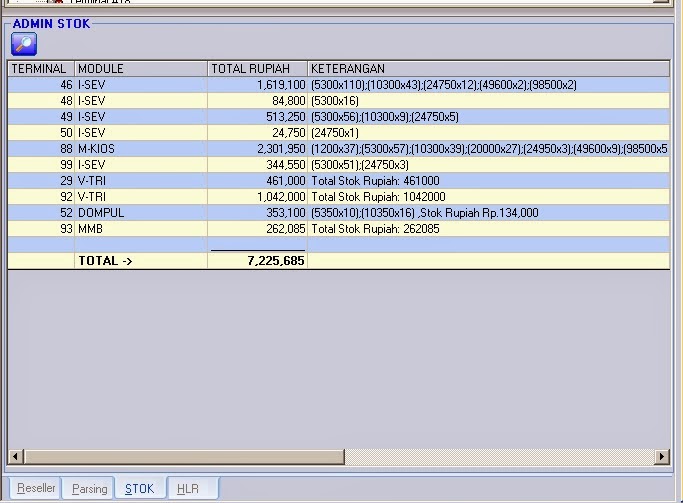The image size is (683, 503).
Task: Click the keterangan cell starting with (5300x110)
Action: point(489,85)
